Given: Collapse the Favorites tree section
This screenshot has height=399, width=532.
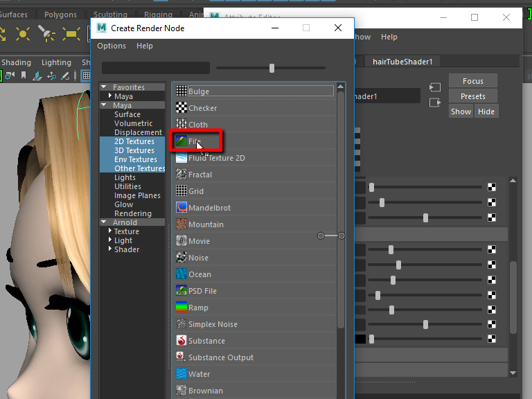Looking at the screenshot, I should click(104, 87).
